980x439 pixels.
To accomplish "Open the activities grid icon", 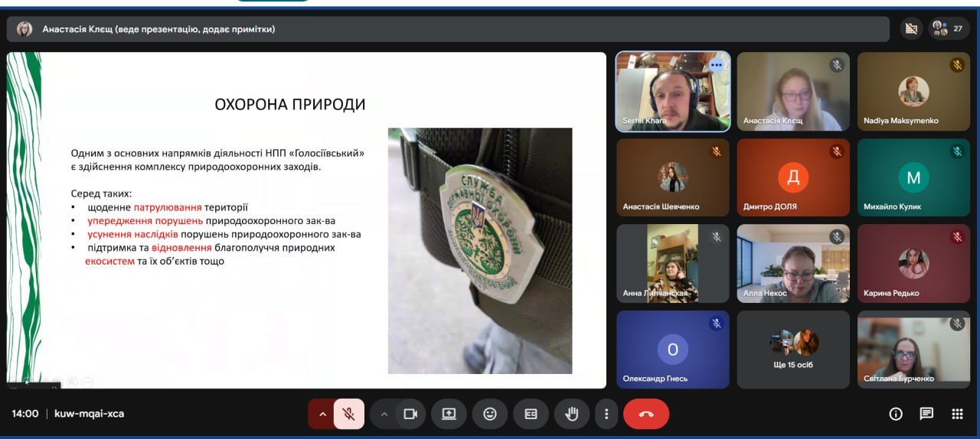I will (x=957, y=414).
